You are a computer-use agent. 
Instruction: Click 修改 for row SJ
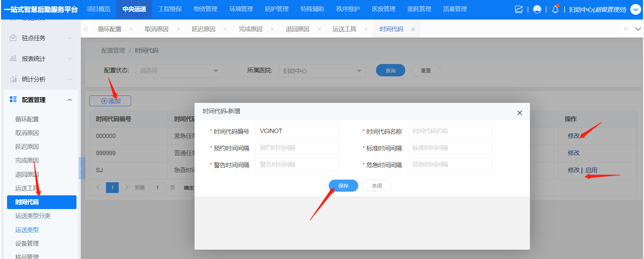574,170
